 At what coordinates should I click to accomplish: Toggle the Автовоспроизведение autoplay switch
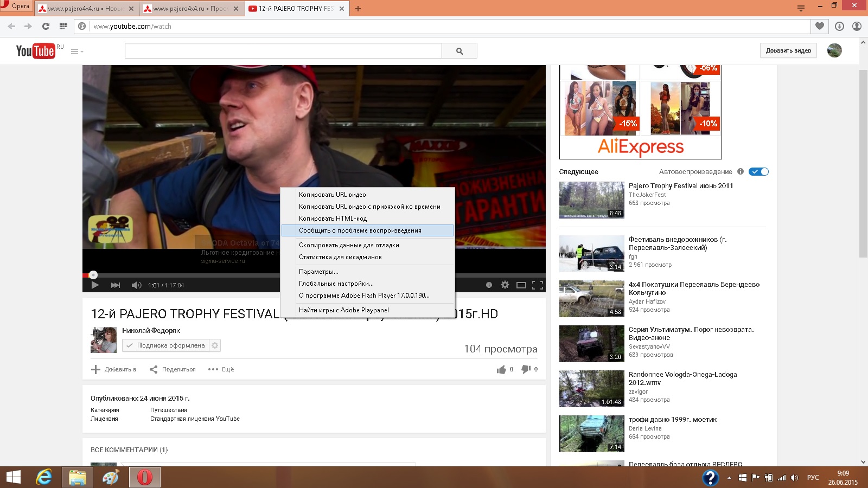758,172
